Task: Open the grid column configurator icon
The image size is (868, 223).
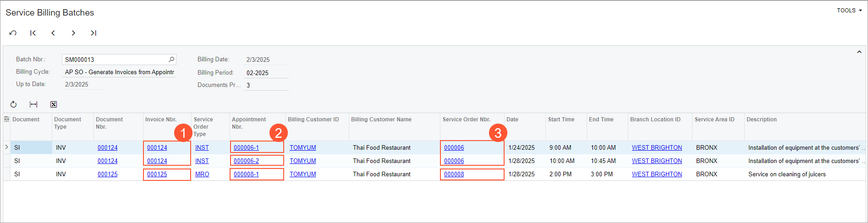Action: (x=6, y=120)
